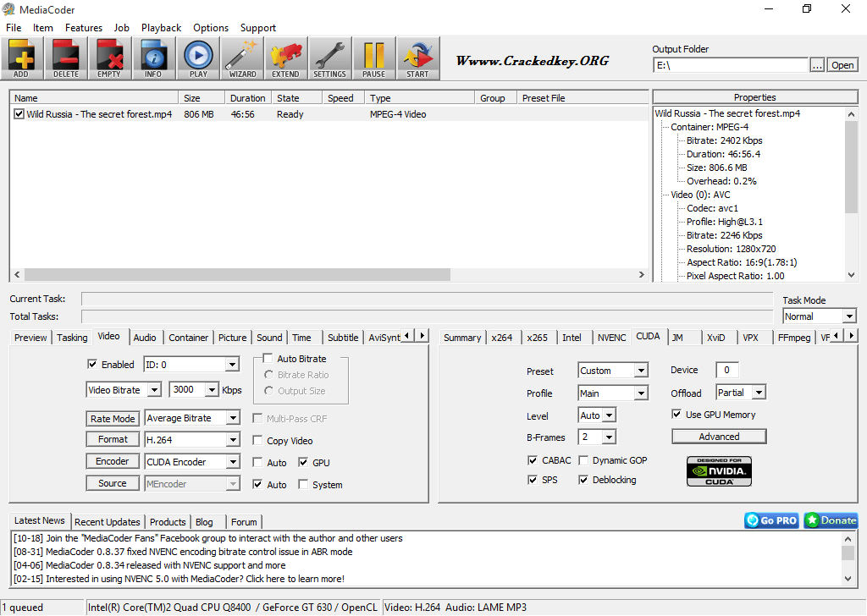Click file list horizontal scroll left arrow
Viewport: 867px width, 616px height.
tap(17, 274)
